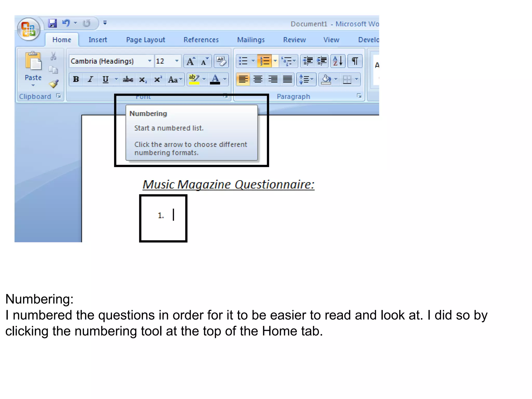The height and width of the screenshot is (399, 532).
Task: Click the numbered list item 1 line
Action: (166, 215)
